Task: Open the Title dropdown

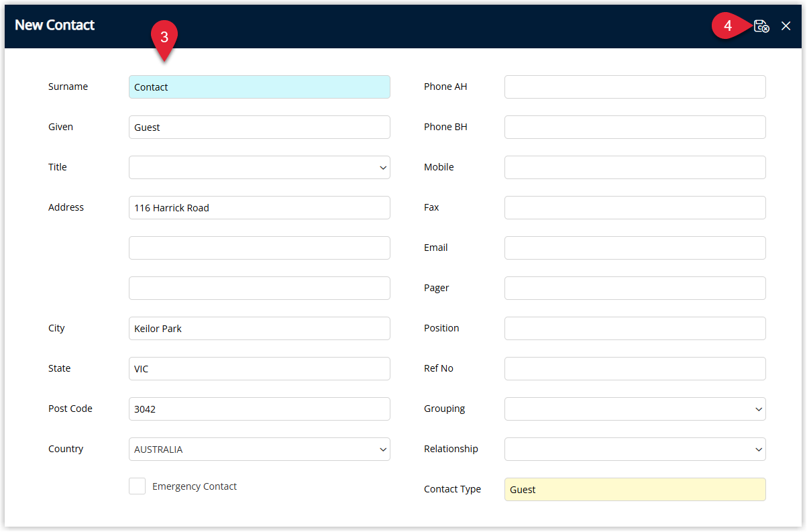Action: coord(260,168)
